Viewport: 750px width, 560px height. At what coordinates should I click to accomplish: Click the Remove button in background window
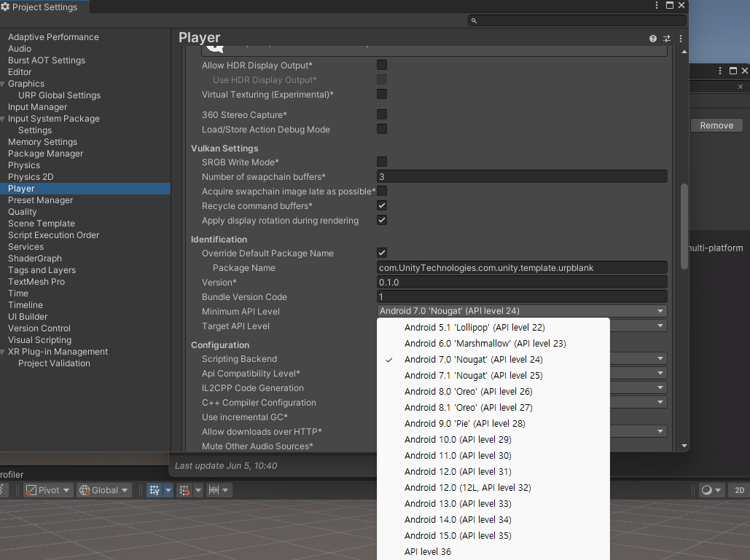click(716, 125)
